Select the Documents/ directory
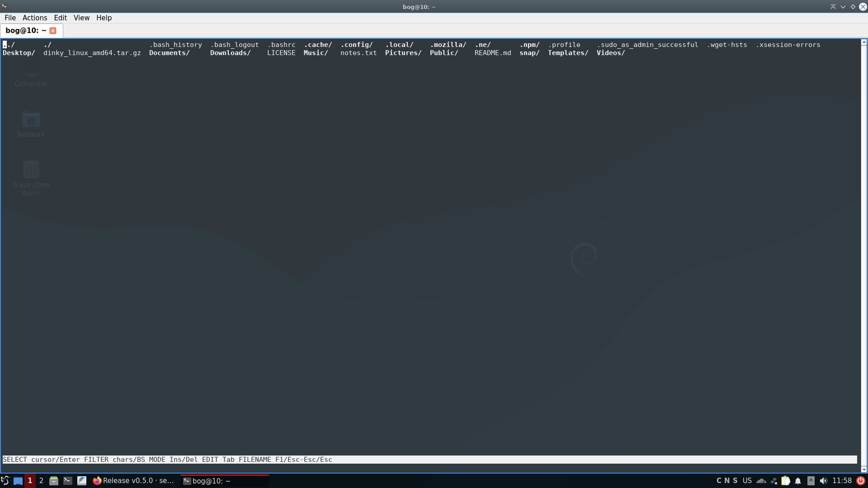This screenshot has height=488, width=868. [x=169, y=53]
